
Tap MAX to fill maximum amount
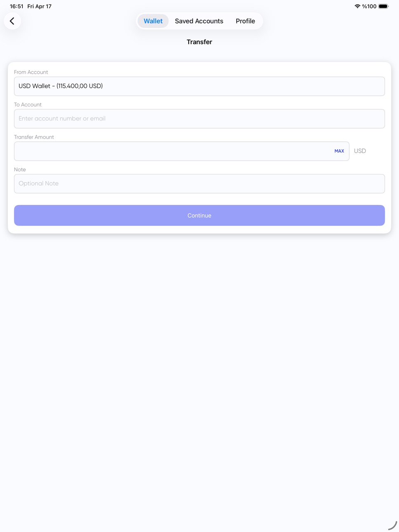(x=339, y=151)
